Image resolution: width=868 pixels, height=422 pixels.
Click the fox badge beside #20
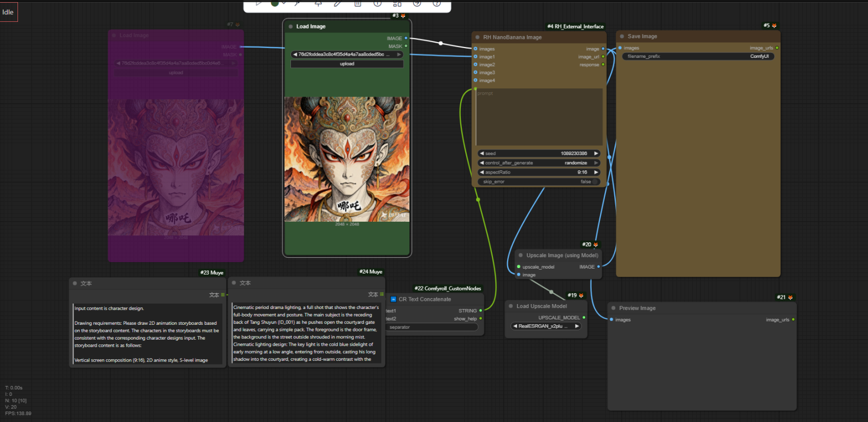click(x=596, y=245)
